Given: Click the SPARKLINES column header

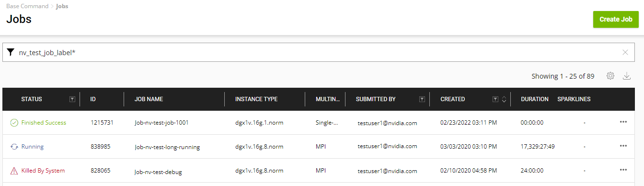Looking at the screenshot, I should (574, 99).
